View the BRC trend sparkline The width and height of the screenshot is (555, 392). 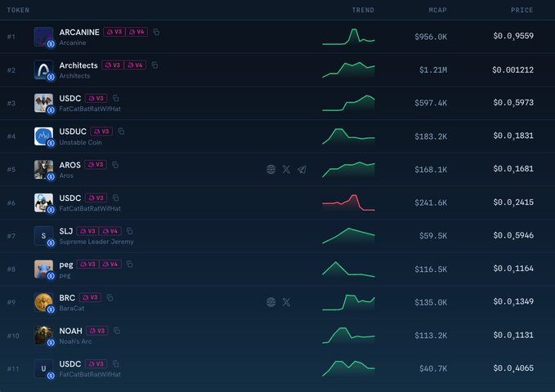(x=348, y=302)
